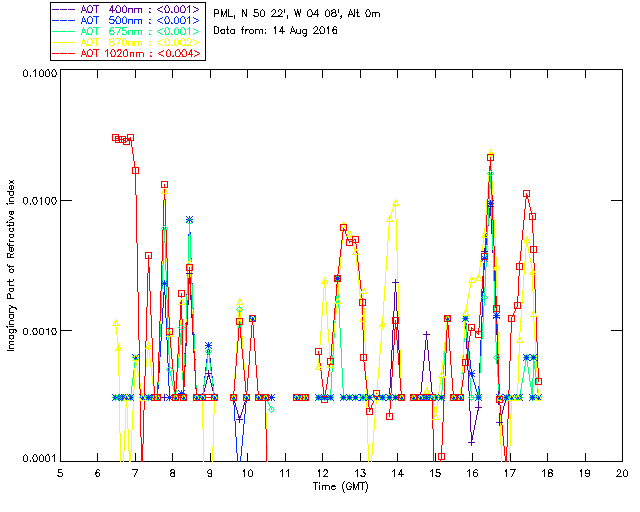Click the PML station location title text
Image resolution: width=640 pixels, height=512 pixels.
click(297, 14)
